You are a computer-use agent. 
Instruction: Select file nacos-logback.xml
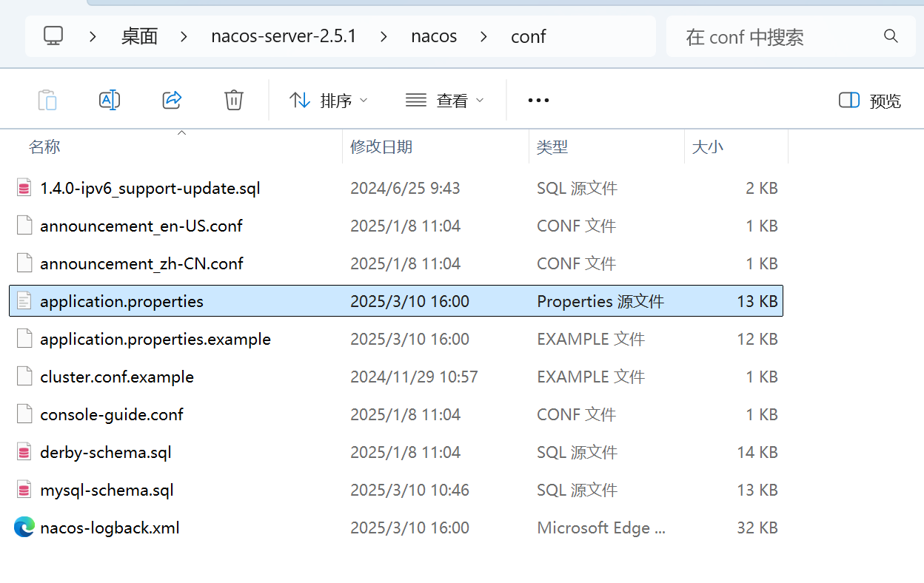(x=110, y=528)
